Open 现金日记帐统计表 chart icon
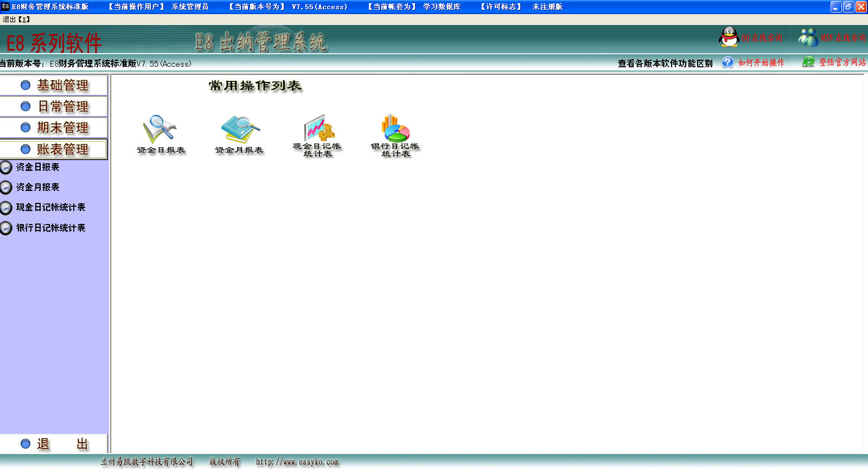Viewport: 868px width, 472px height. (318, 127)
